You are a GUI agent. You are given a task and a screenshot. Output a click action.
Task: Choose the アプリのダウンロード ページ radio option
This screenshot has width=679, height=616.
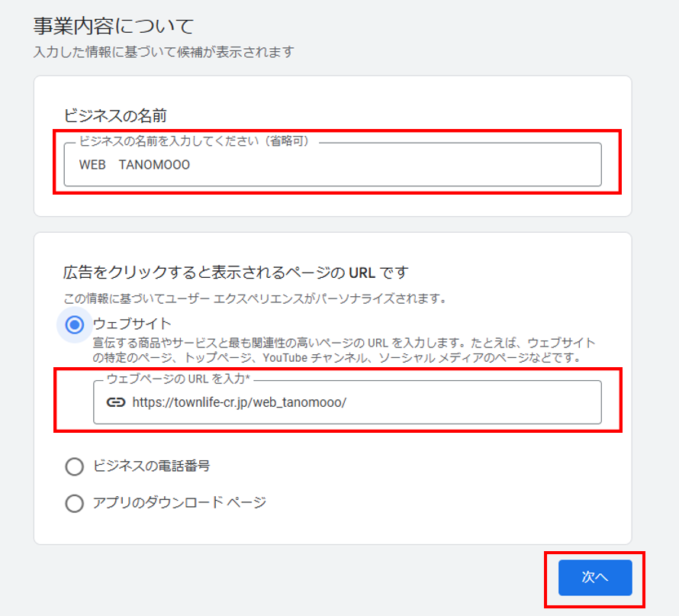coord(75,503)
